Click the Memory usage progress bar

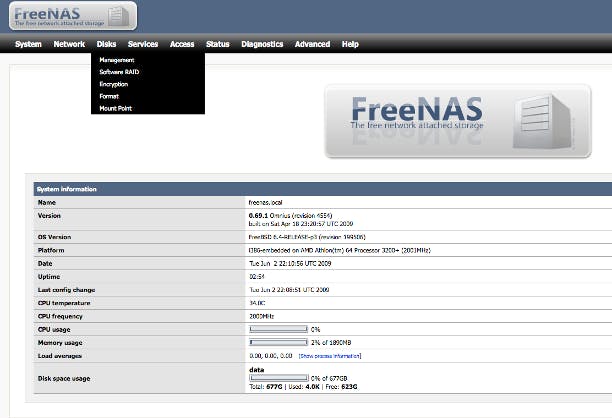(278, 342)
